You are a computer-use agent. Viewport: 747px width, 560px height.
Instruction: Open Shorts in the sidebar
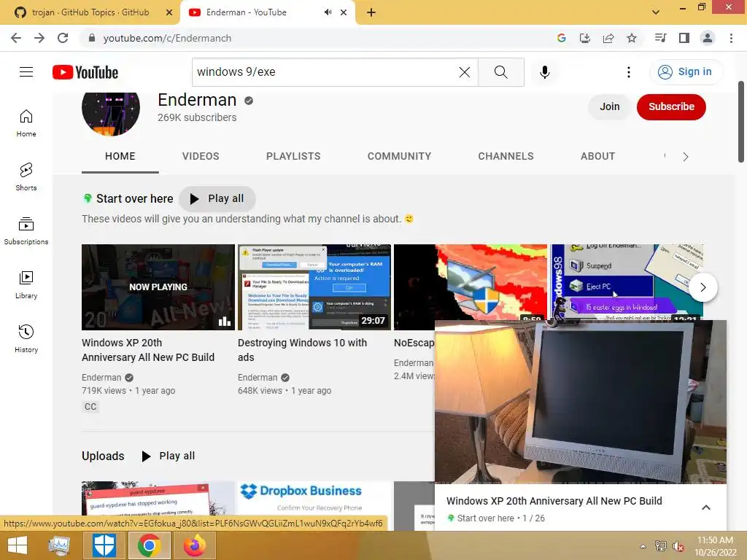coord(26,176)
